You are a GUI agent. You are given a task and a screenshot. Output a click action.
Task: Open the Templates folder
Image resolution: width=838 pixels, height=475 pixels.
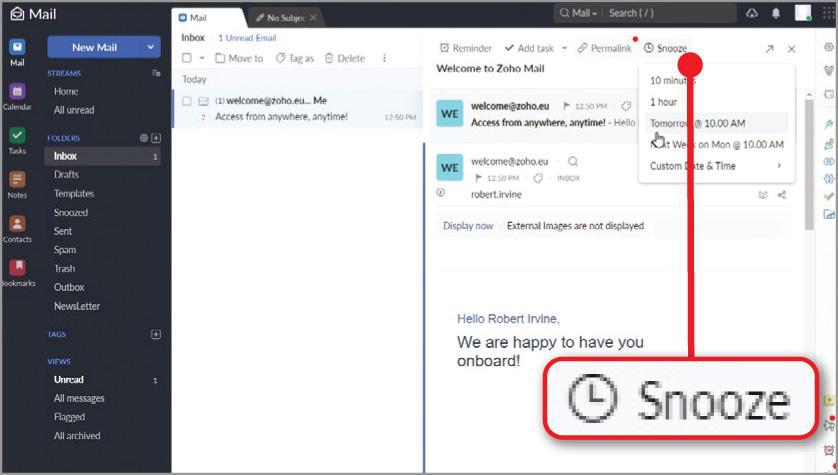pyautogui.click(x=74, y=193)
